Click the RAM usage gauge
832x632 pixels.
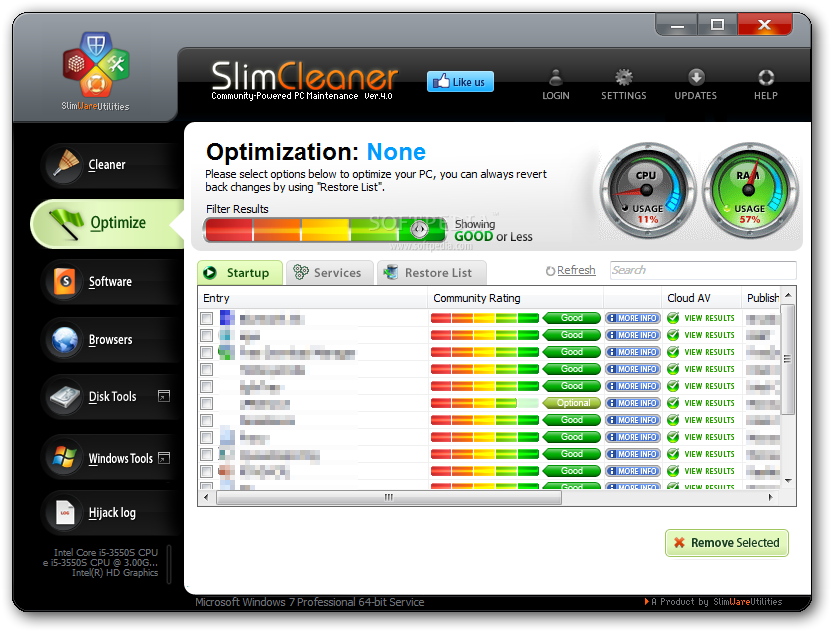coord(750,191)
